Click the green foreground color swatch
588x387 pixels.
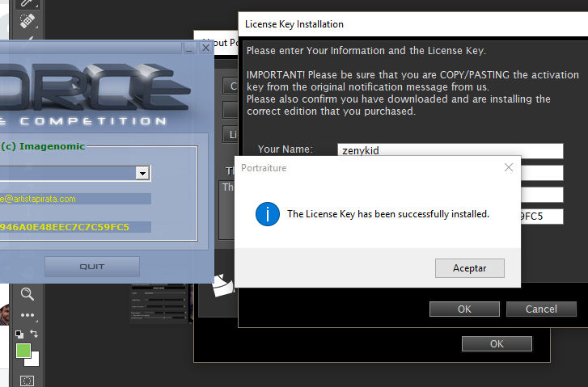pos(23,351)
